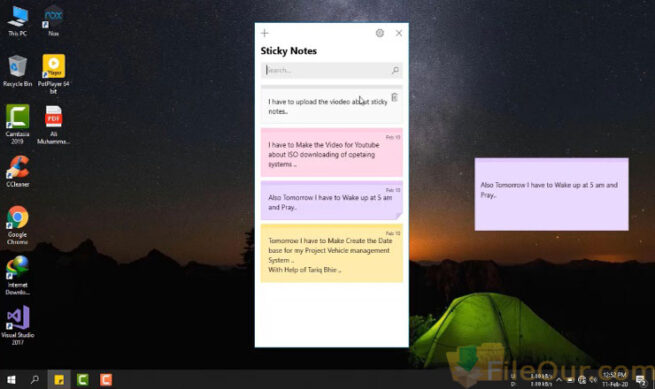This screenshot has height=389, width=655.
Task: Select the Visual Studio 2017 shortcut
Action: (18, 325)
